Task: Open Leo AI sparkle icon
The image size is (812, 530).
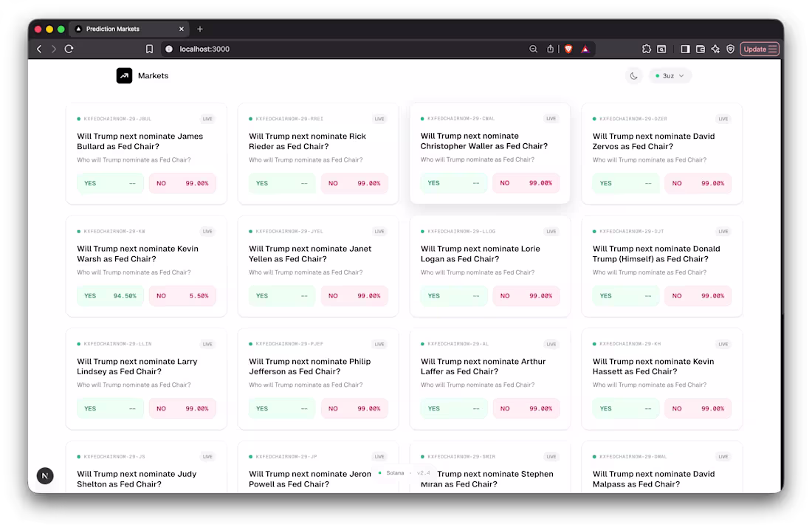Action: click(x=715, y=49)
